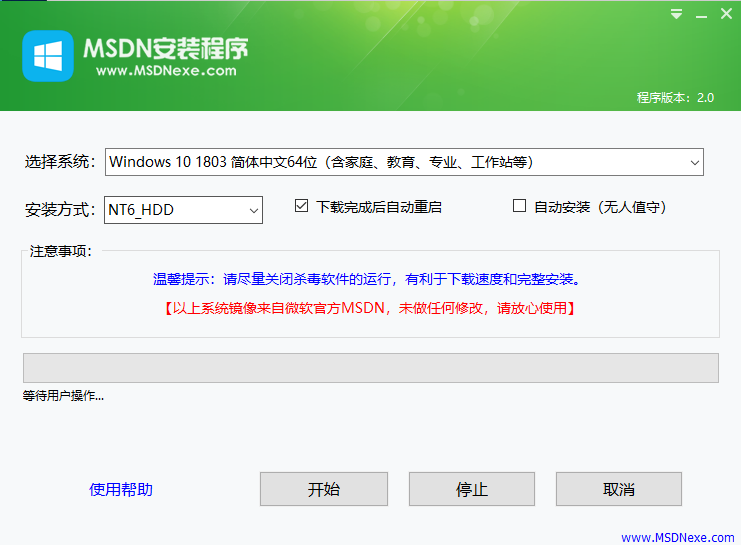741x545 pixels.
Task: Click the 程序版本: 2.0 label
Action: point(675,98)
